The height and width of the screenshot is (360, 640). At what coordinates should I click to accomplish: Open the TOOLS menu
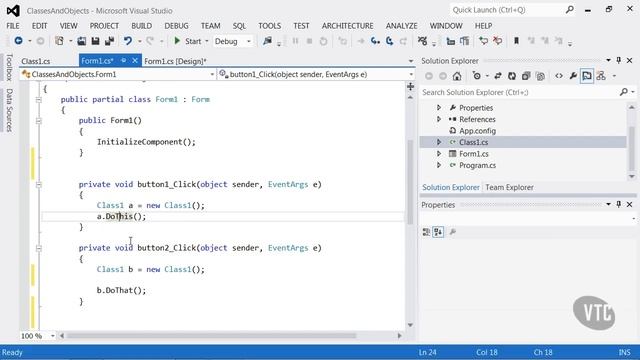coord(269,26)
